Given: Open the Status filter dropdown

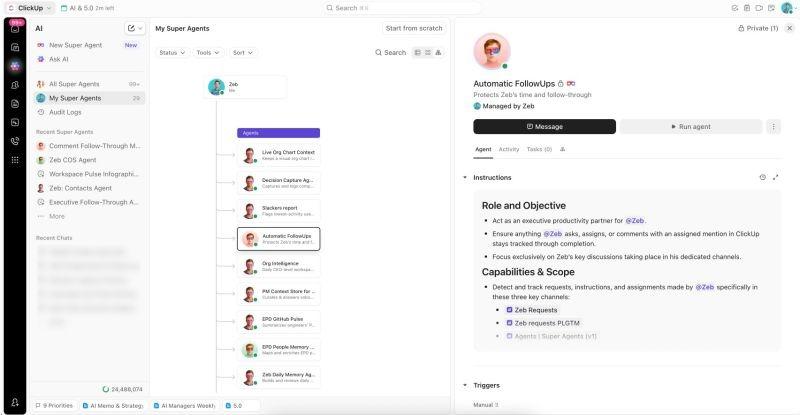Looking at the screenshot, I should pyautogui.click(x=172, y=53).
